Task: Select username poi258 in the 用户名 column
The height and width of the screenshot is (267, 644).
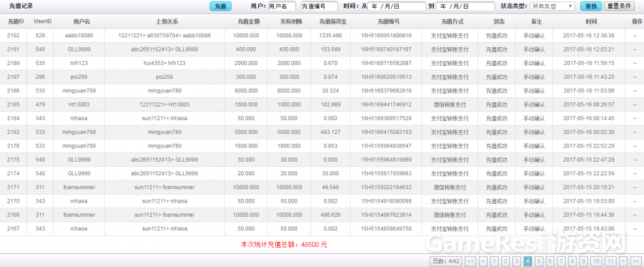Action: tap(79, 77)
